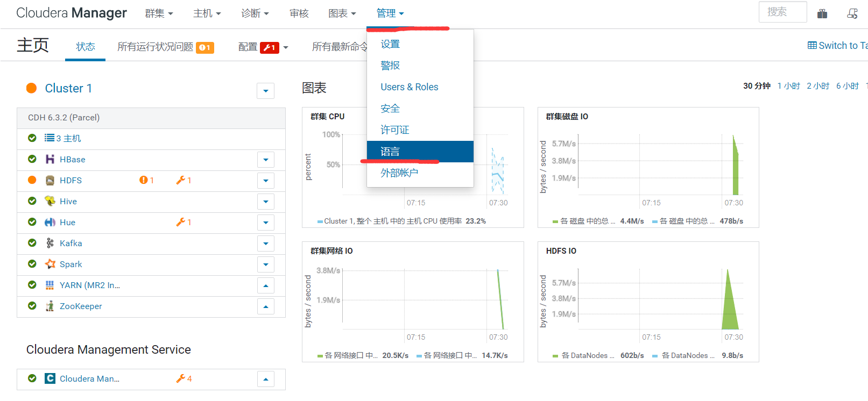Image resolution: width=868 pixels, height=401 pixels.
Task: Open the HBase actions dropdown arrow
Action: [266, 160]
